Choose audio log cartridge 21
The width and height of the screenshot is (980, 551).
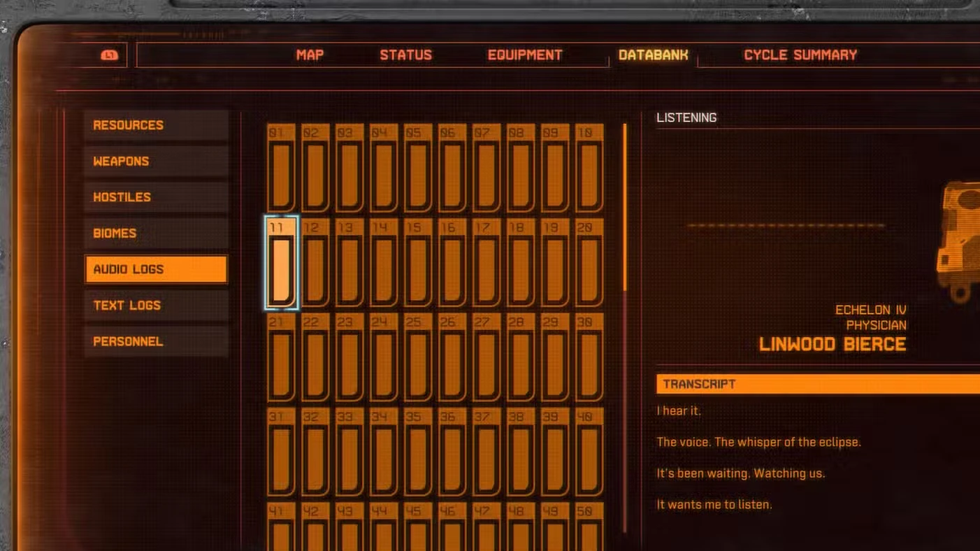click(281, 357)
